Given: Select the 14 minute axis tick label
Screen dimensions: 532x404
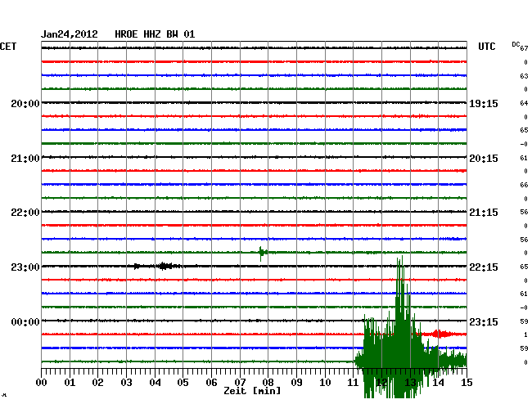Looking at the screenshot, I should click(x=439, y=382).
